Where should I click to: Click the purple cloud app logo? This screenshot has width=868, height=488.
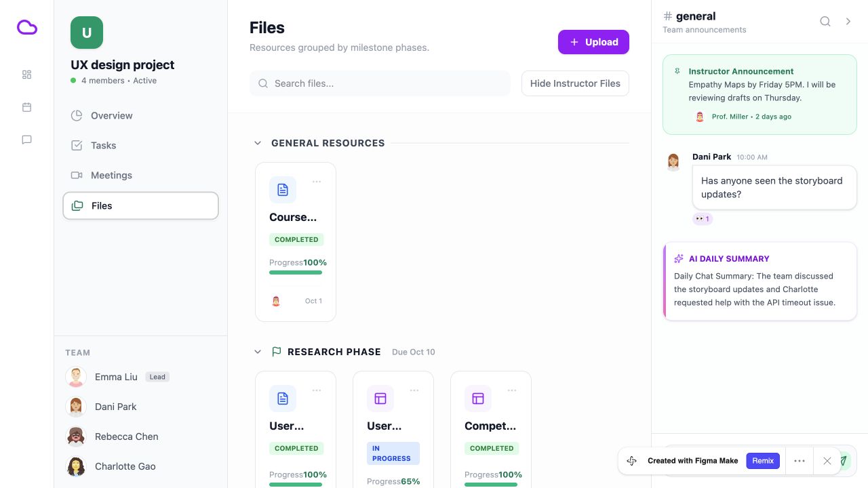(27, 27)
